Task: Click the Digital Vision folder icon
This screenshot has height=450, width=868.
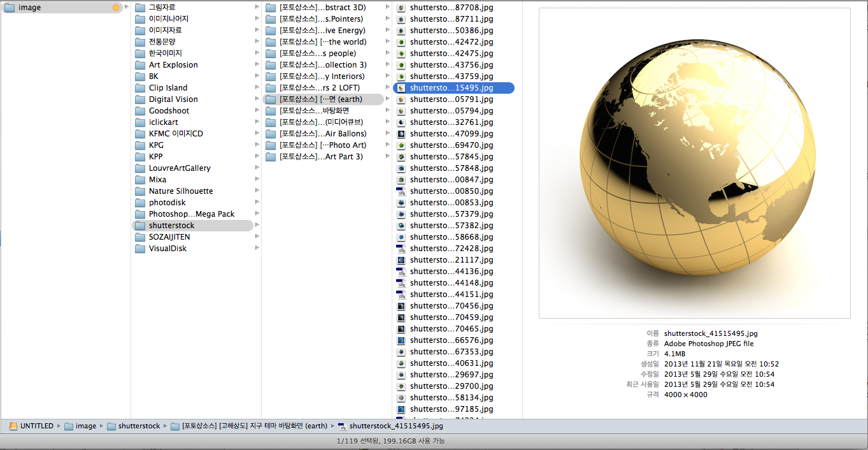Action: [x=140, y=99]
